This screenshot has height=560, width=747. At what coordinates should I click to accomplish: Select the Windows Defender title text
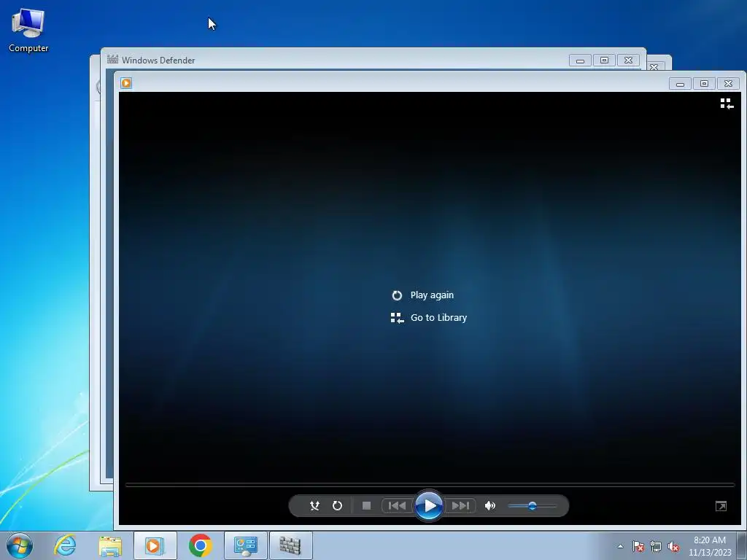coord(158,61)
